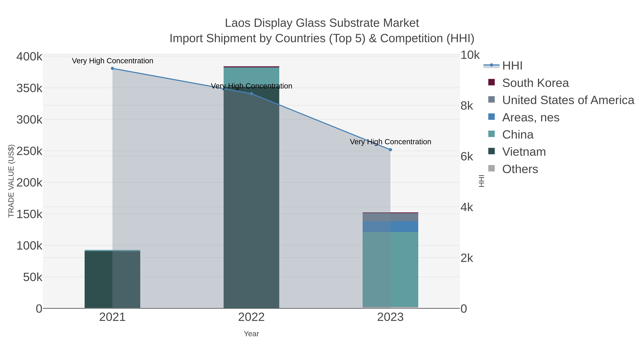
Task: Click China teal legend swatch
Action: (x=492, y=134)
